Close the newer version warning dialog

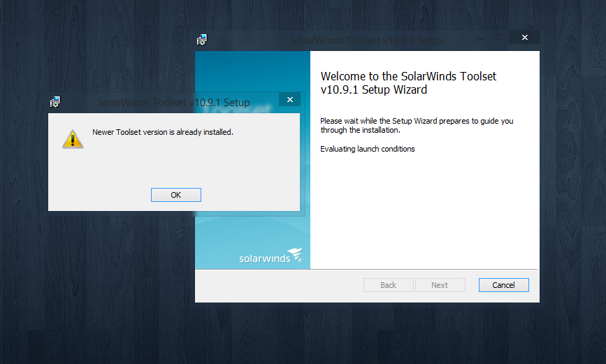click(290, 100)
